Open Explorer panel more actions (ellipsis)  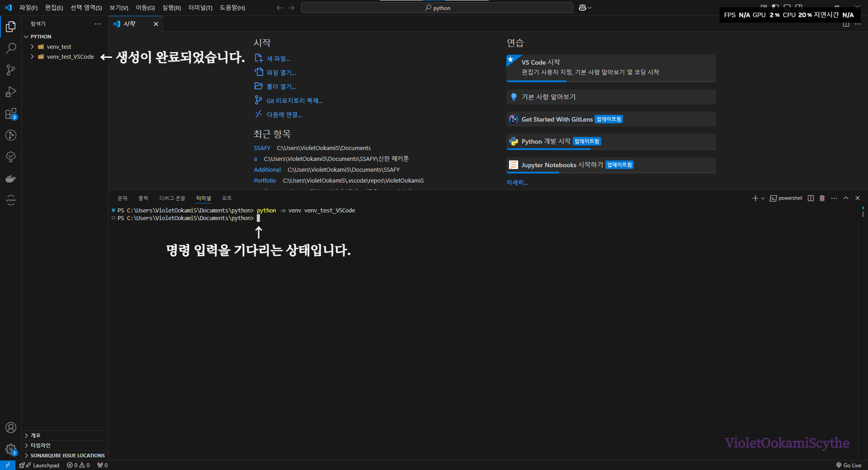[98, 24]
